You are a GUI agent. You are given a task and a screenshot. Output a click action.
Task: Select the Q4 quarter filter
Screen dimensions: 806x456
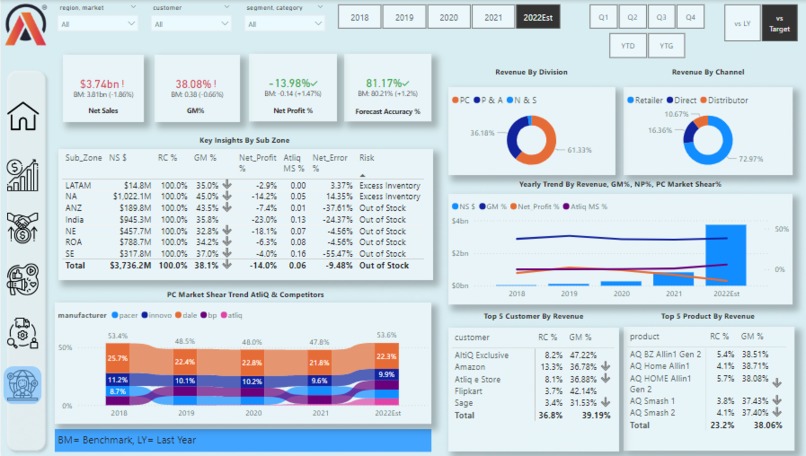point(690,17)
